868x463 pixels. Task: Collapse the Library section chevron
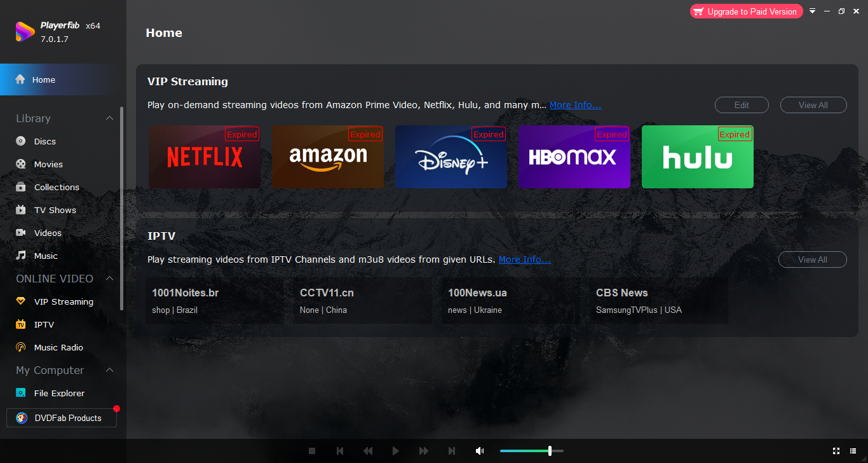(109, 118)
